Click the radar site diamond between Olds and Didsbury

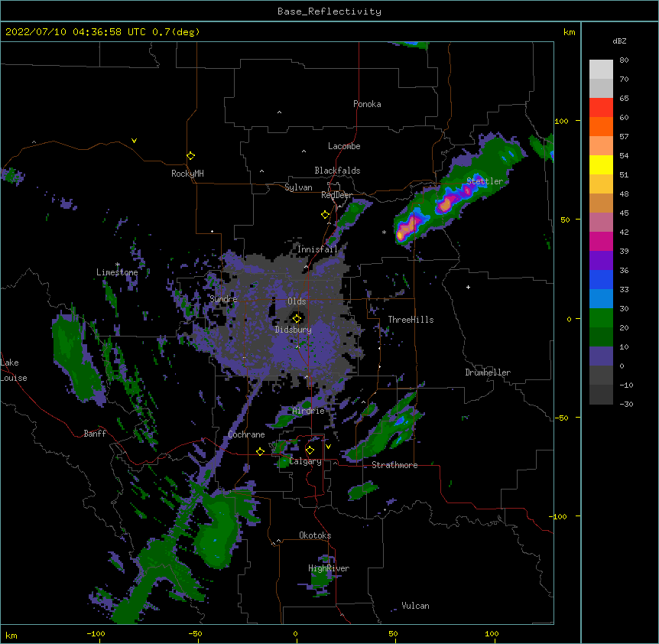pos(297,318)
